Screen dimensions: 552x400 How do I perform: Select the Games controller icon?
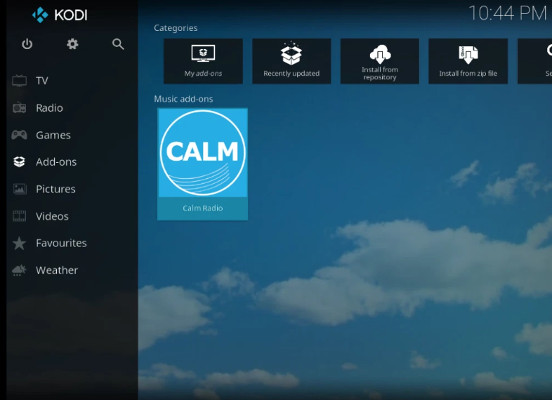[19, 135]
